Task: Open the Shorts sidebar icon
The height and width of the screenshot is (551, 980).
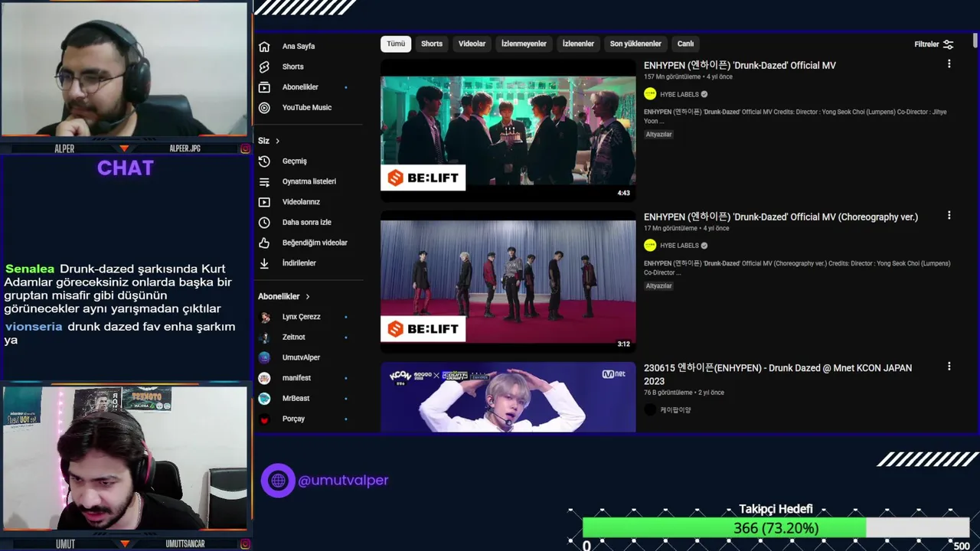Action: coord(264,67)
